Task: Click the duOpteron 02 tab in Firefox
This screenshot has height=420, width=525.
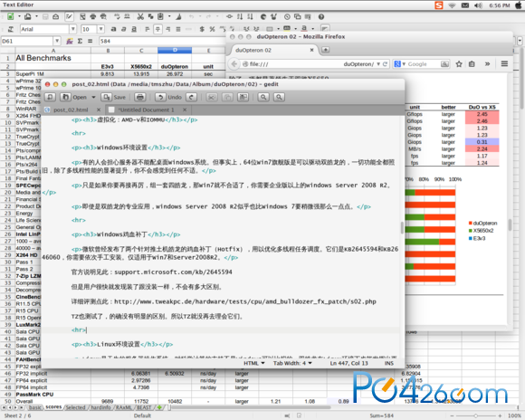Action: (x=274, y=51)
